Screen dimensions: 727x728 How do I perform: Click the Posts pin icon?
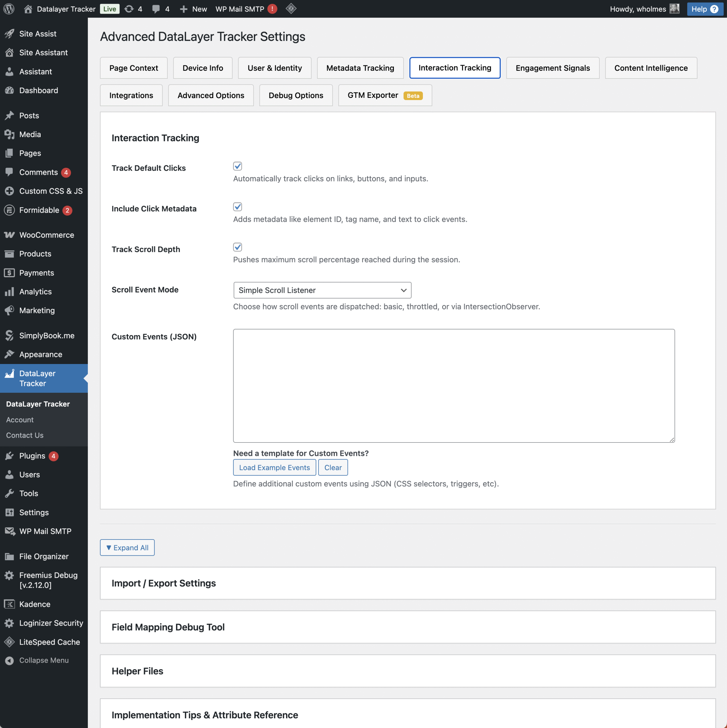click(9, 115)
